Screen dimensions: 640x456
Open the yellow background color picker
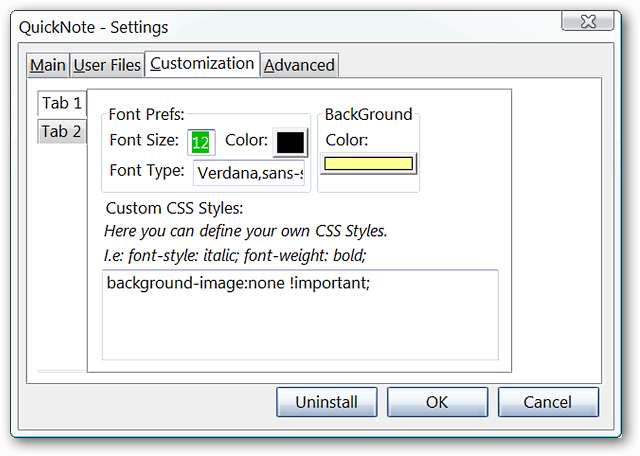point(369,164)
